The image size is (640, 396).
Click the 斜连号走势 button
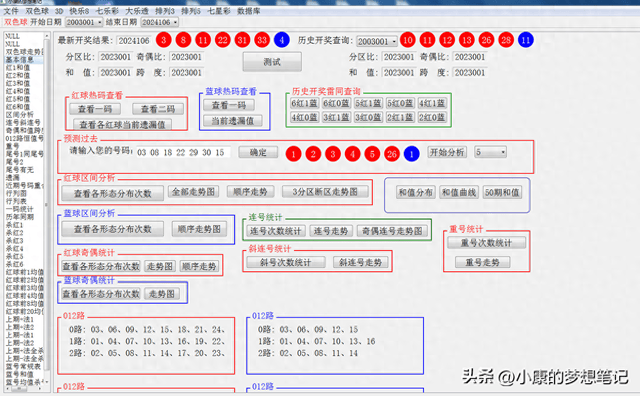coord(360,262)
